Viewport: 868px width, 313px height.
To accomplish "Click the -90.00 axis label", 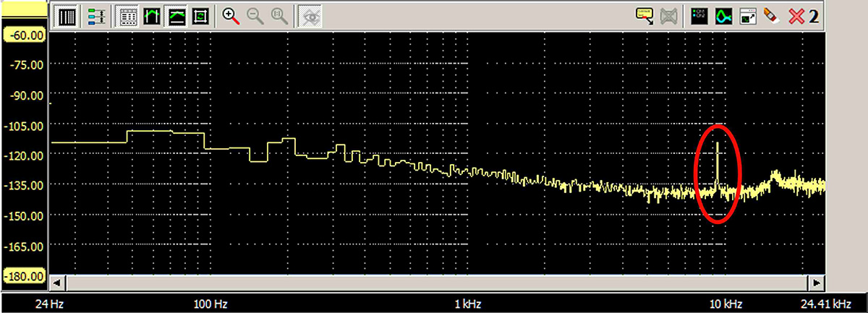I will tap(26, 95).
